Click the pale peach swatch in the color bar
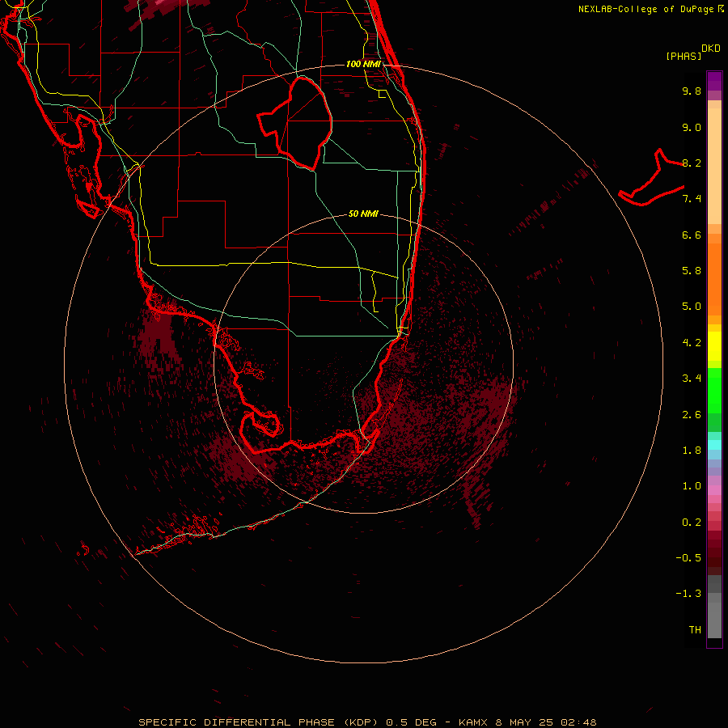728x728 pixels. tap(714, 166)
